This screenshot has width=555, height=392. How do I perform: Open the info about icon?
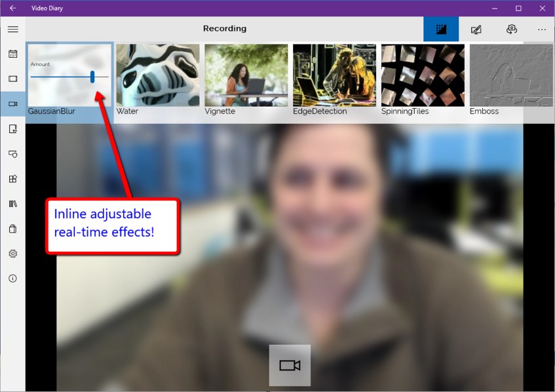click(12, 279)
